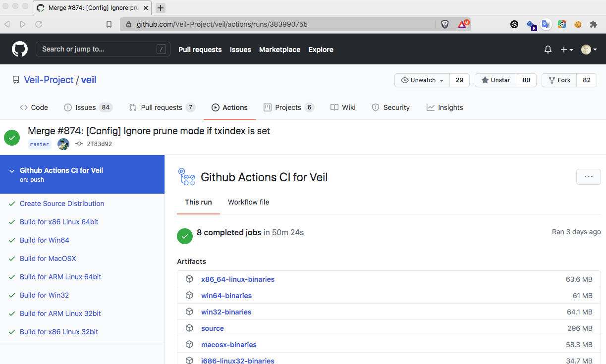Click the package icon beside win64-binaries
Image resolution: width=606 pixels, height=364 pixels.
[189, 295]
